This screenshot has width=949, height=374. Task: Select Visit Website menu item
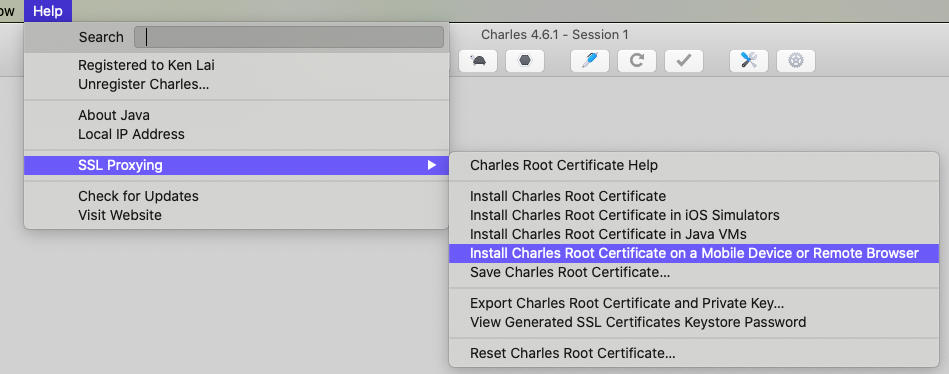click(236, 215)
